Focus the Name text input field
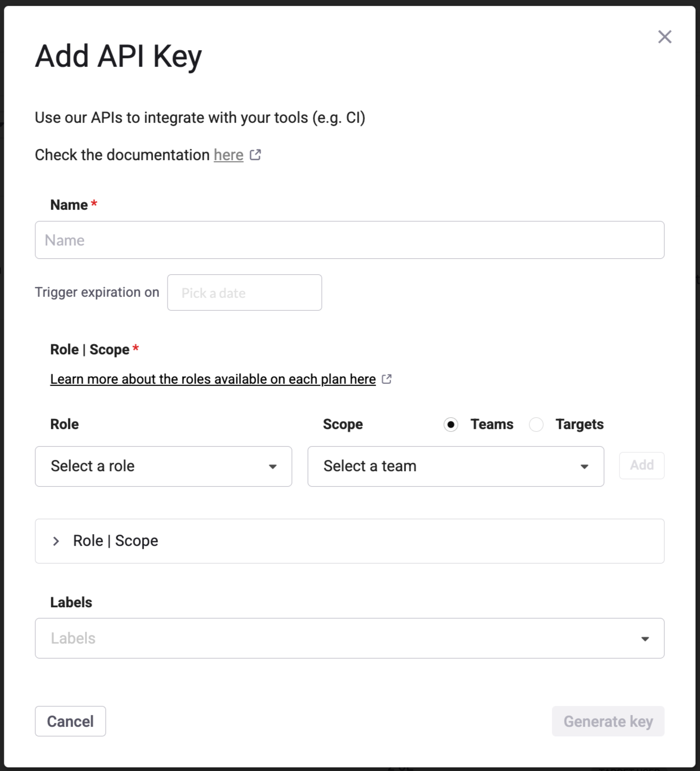 click(349, 240)
